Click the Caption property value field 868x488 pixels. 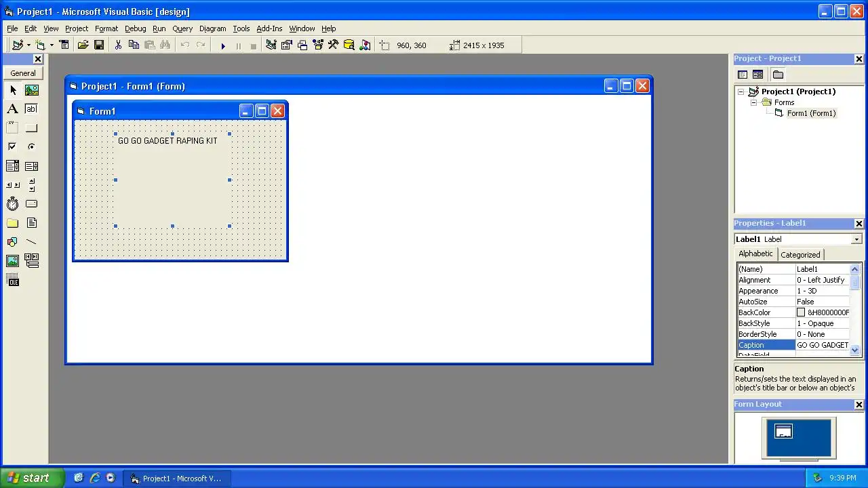pos(822,345)
